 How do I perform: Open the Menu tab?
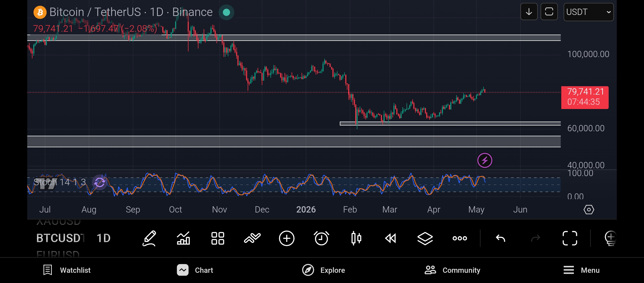coord(581,270)
